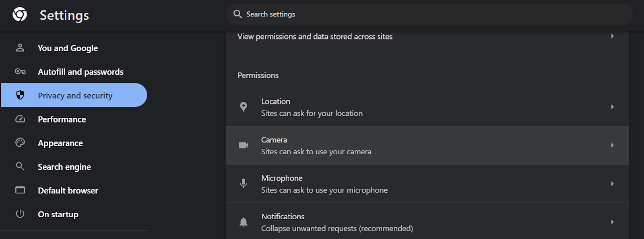
Task: Open arrow for View permissions across sites
Action: coord(612,36)
